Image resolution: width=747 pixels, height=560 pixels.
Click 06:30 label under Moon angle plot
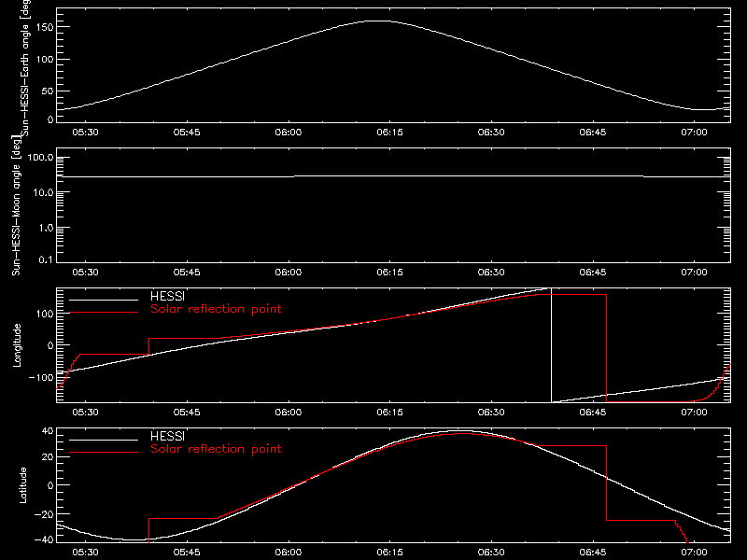pyautogui.click(x=491, y=273)
